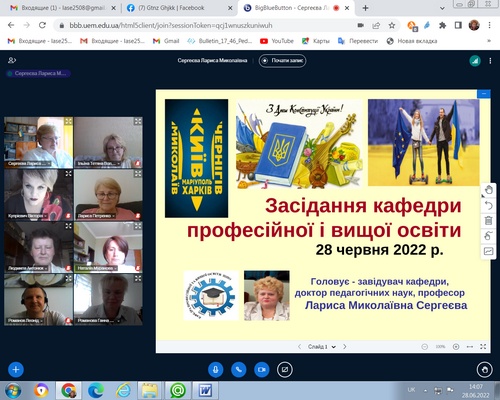Open Людмила Антонюк webcam name dropdown
The height and width of the screenshot is (400, 500).
click(x=27, y=268)
